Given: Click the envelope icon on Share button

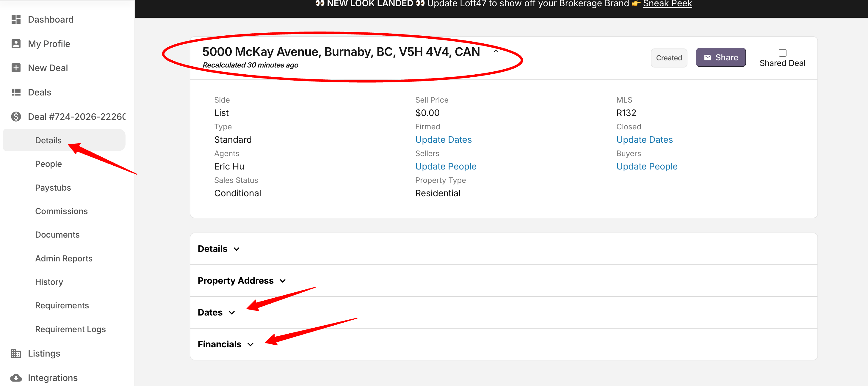Looking at the screenshot, I should click(708, 58).
